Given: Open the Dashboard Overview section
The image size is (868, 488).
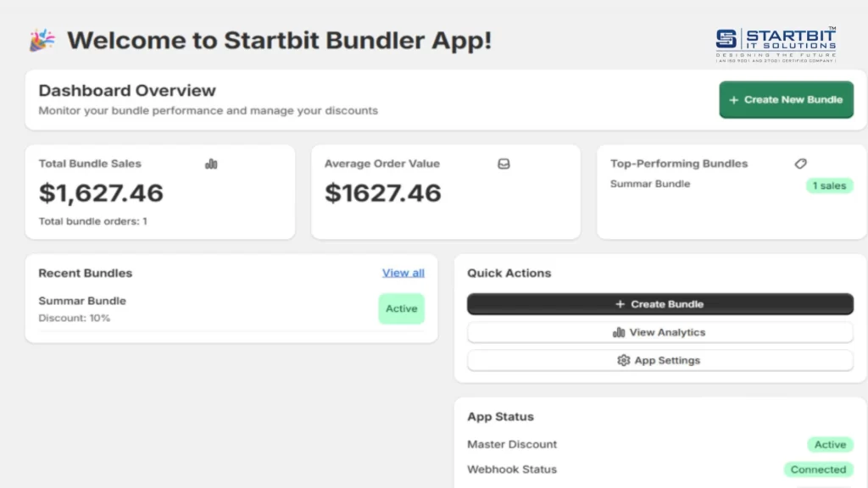Looking at the screenshot, I should point(126,91).
